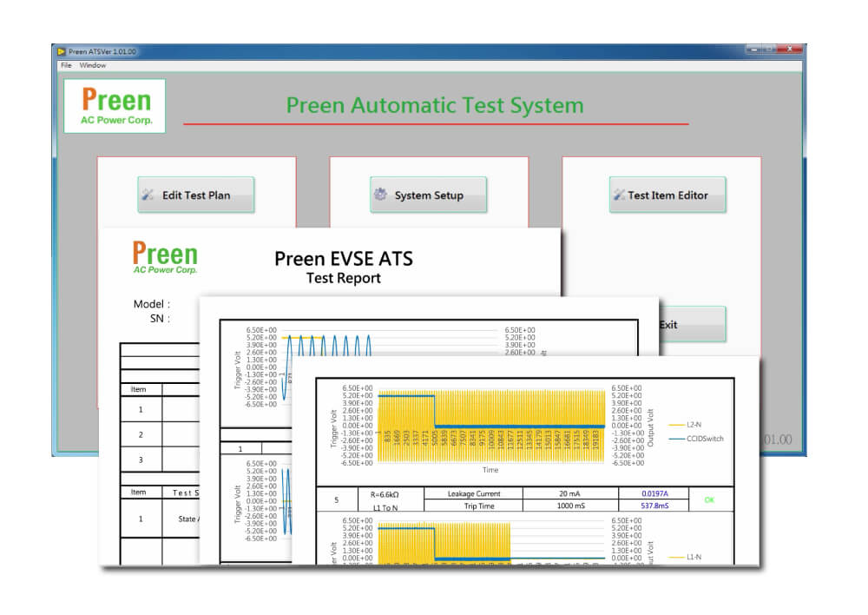Click the wrench icon on Edit Test Plan
868x615 pixels.
(x=148, y=195)
